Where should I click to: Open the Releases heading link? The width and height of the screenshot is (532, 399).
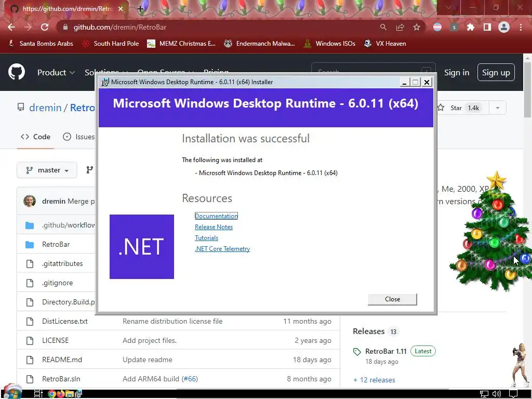368,331
